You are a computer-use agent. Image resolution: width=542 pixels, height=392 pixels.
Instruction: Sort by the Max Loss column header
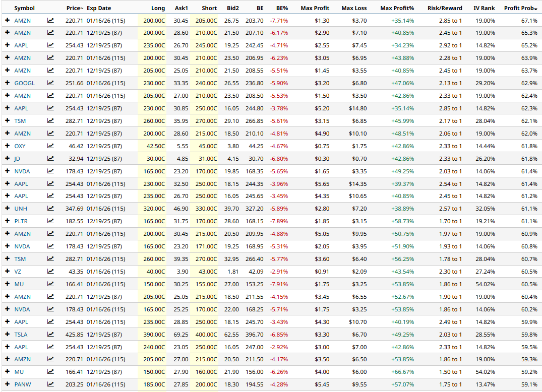[354, 8]
